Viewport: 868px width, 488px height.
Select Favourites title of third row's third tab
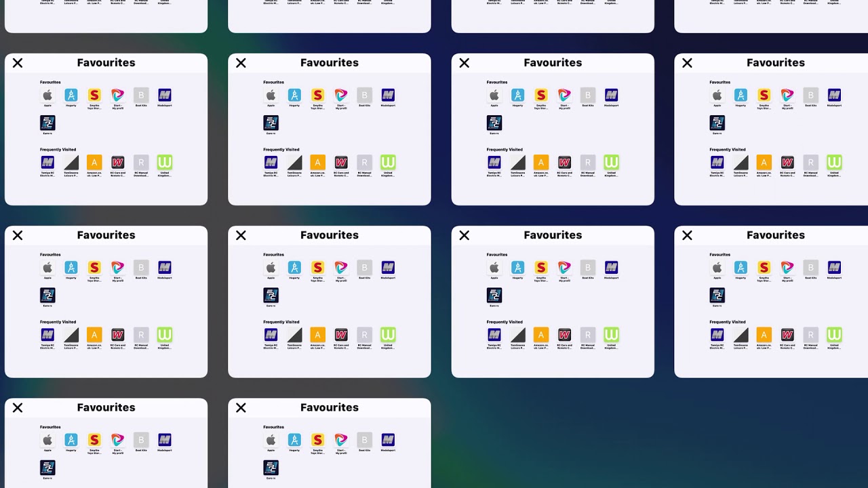point(553,235)
